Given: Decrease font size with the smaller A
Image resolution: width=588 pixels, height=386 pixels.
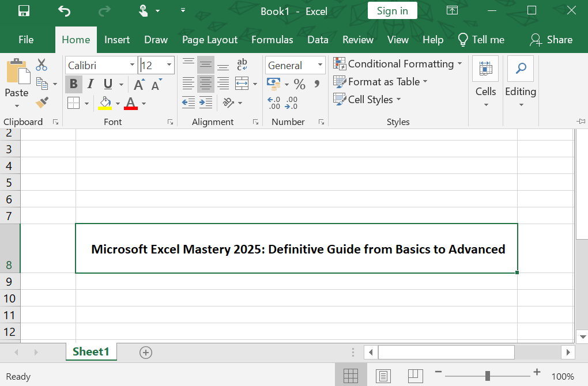Looking at the screenshot, I should tap(157, 84).
